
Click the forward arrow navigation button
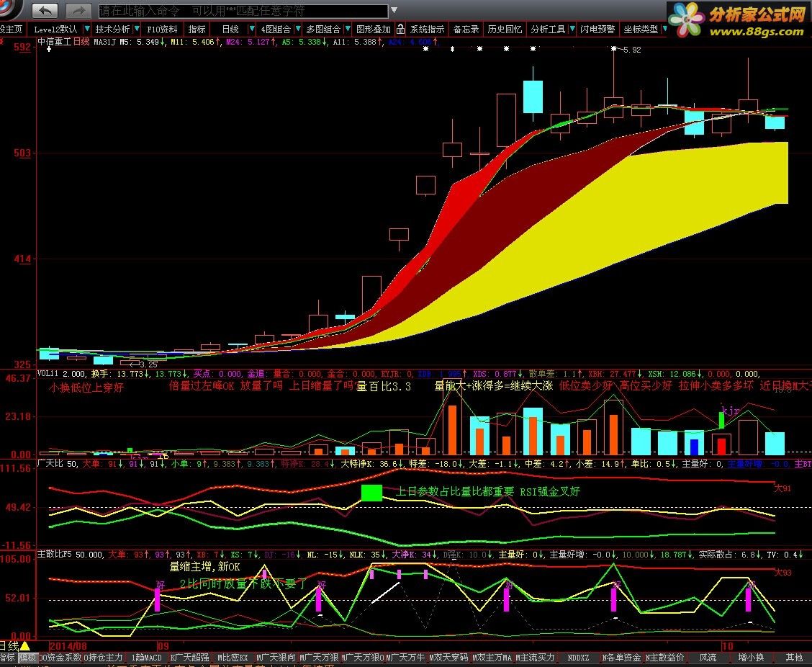tap(78, 10)
